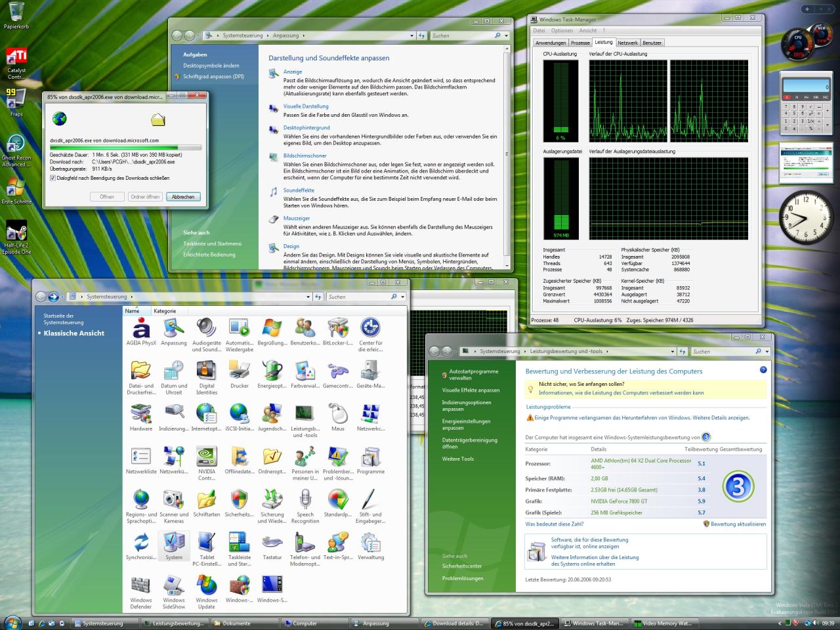The image size is (840, 630).
Task: Open Ansicht menu in Task-Manager
Action: pyautogui.click(x=588, y=31)
